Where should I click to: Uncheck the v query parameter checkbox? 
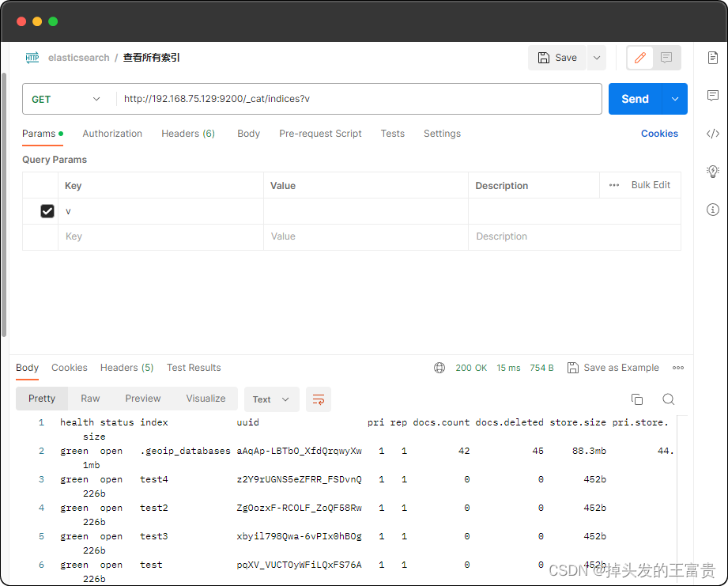pyautogui.click(x=47, y=211)
